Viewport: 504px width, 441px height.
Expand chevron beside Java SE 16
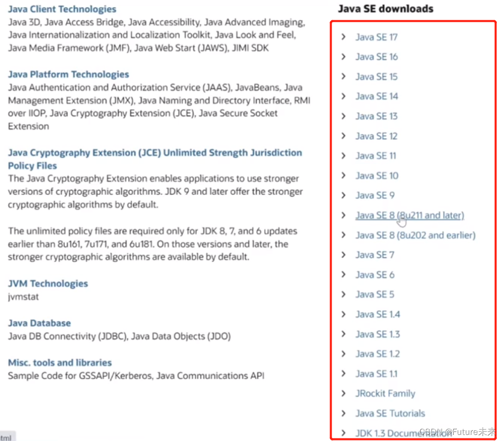pos(344,57)
